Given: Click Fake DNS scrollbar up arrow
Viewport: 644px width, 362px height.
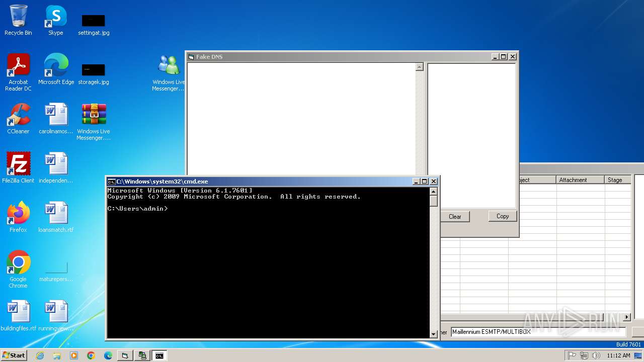Looking at the screenshot, I should coord(420,67).
